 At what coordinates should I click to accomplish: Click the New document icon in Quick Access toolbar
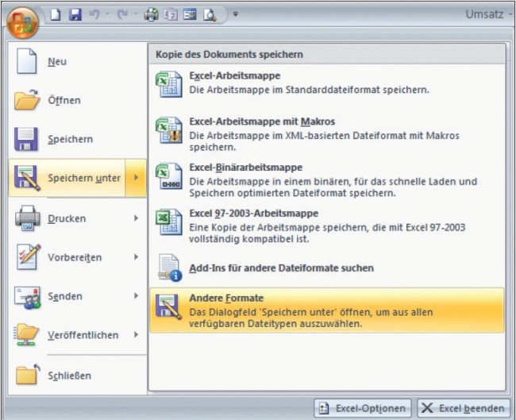56,14
